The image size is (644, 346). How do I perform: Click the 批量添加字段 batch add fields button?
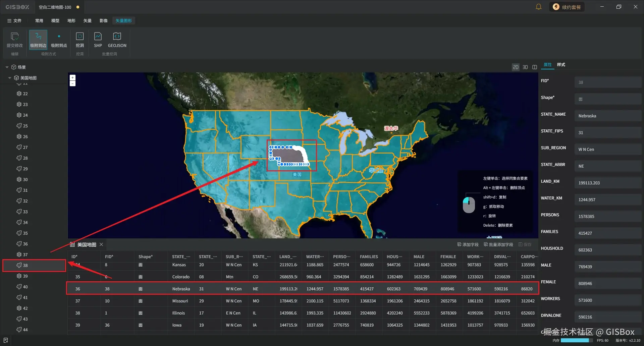pyautogui.click(x=498, y=245)
